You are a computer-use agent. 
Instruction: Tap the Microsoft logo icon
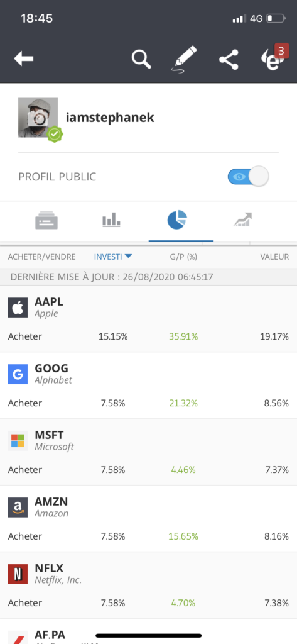[x=18, y=441]
